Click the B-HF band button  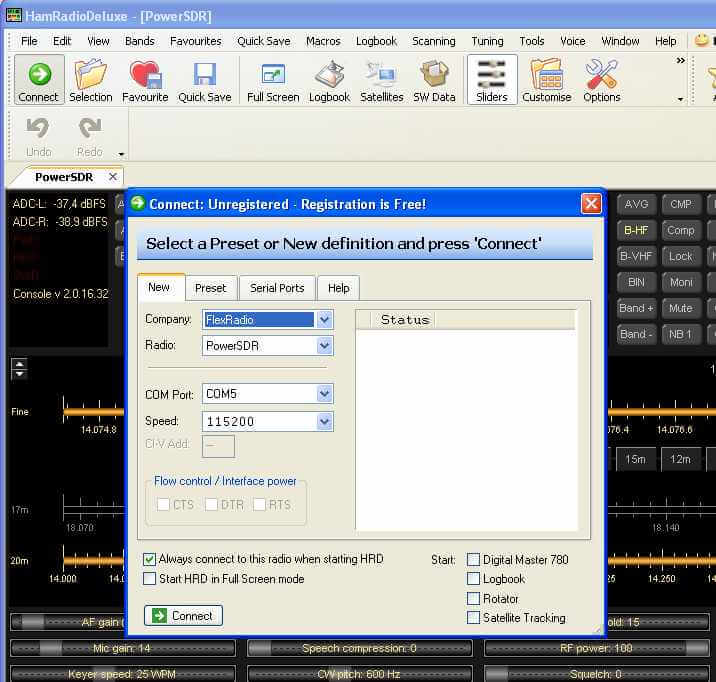tap(636, 230)
